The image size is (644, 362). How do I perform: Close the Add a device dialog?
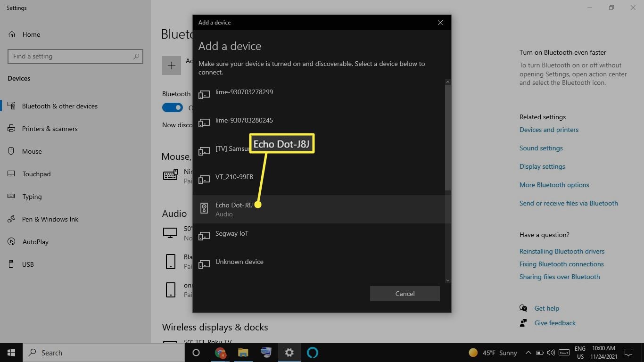440,23
